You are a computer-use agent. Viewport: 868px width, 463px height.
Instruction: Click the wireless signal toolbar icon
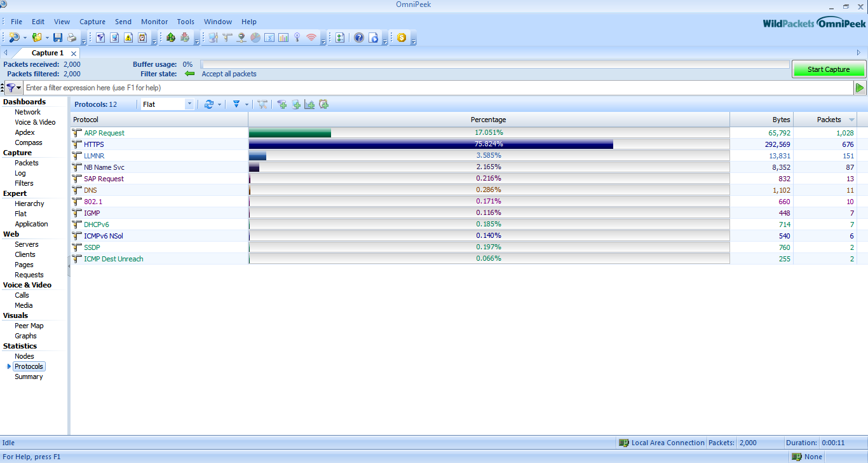(311, 38)
